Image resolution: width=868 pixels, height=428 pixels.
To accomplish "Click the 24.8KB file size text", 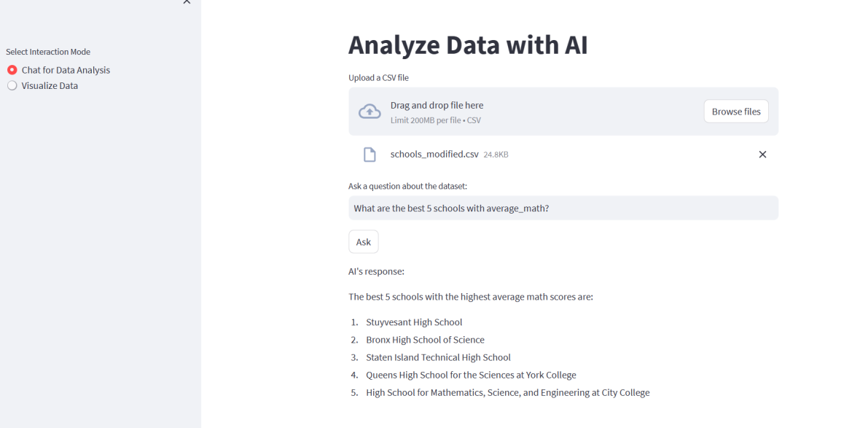I will [496, 155].
